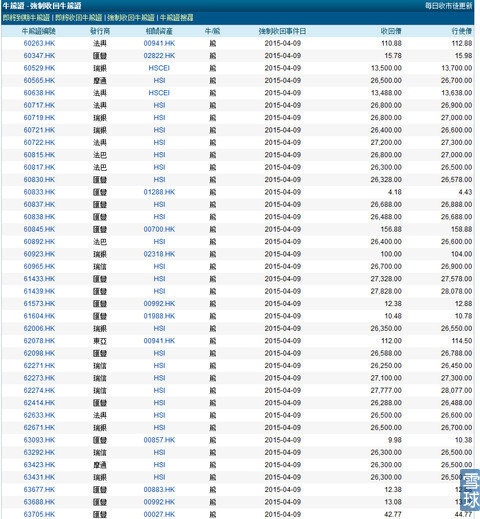Open CBBC code 63431.HK link

(39, 477)
